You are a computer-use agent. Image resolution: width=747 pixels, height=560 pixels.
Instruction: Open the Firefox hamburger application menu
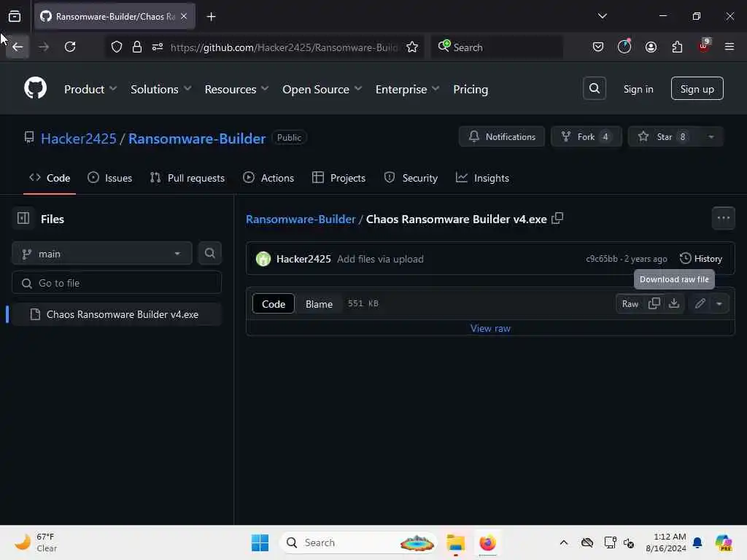(x=729, y=47)
